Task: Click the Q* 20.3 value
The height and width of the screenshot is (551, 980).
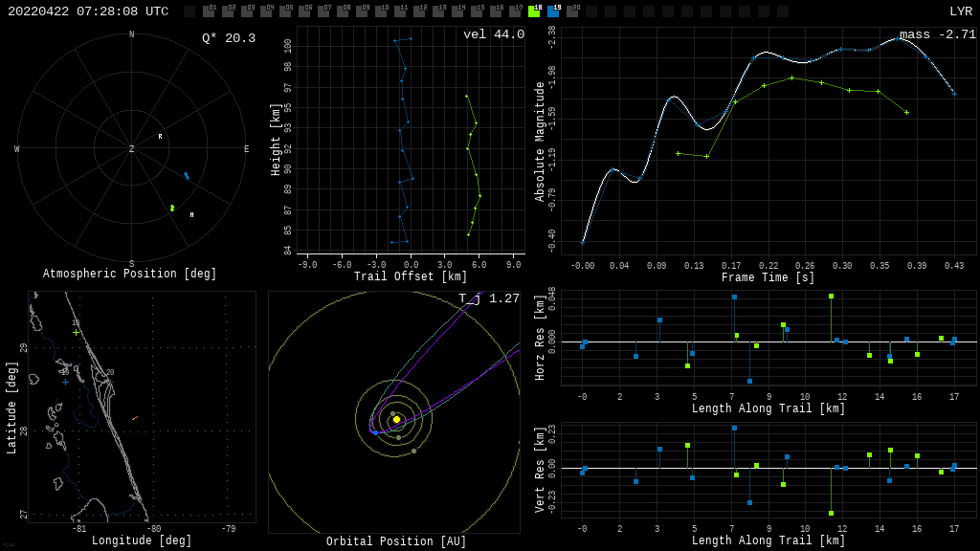Action: pos(228,38)
